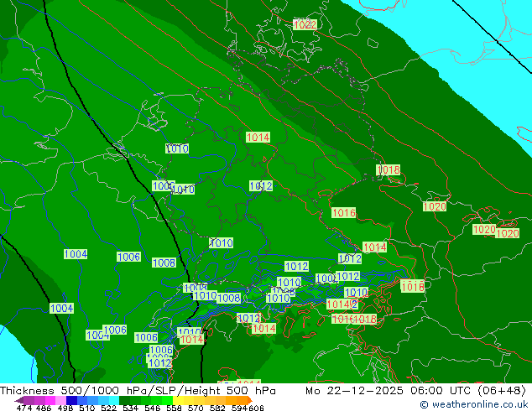Click the legend value 582
The height and width of the screenshot is (411, 532).
(x=217, y=408)
